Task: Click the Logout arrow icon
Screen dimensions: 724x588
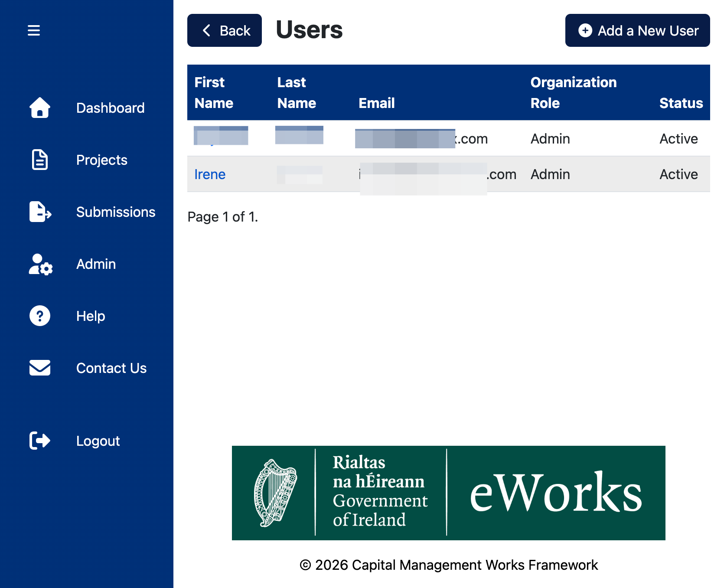Action: [40, 441]
